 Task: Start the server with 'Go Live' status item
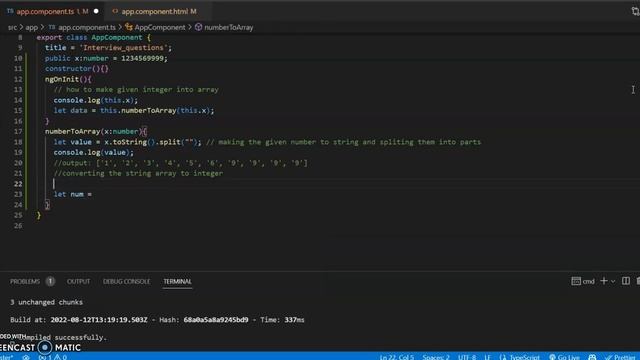[564, 357]
